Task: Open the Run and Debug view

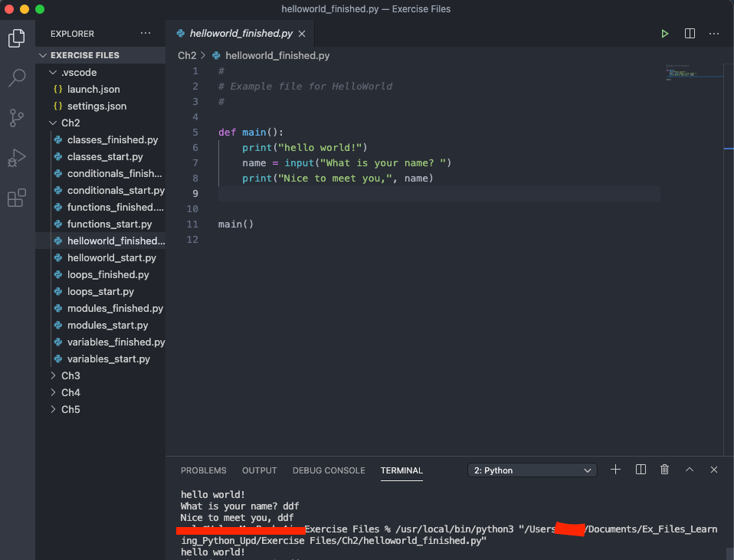Action: coord(17,159)
